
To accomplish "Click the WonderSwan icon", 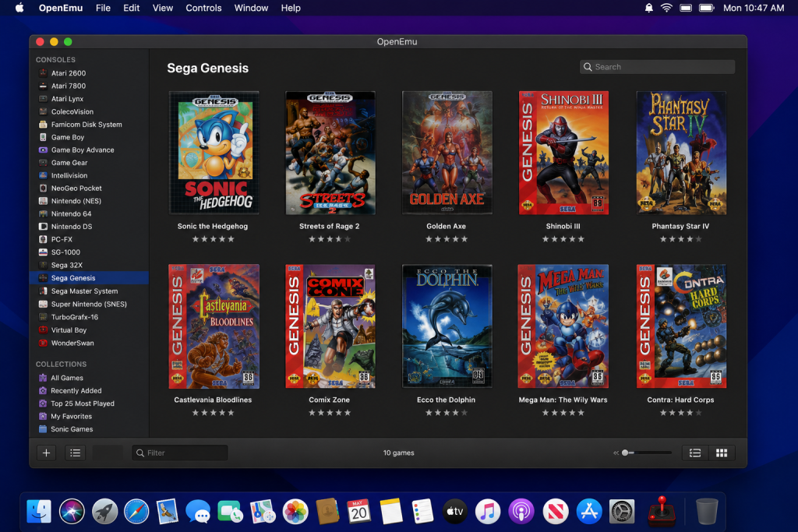I will point(44,343).
